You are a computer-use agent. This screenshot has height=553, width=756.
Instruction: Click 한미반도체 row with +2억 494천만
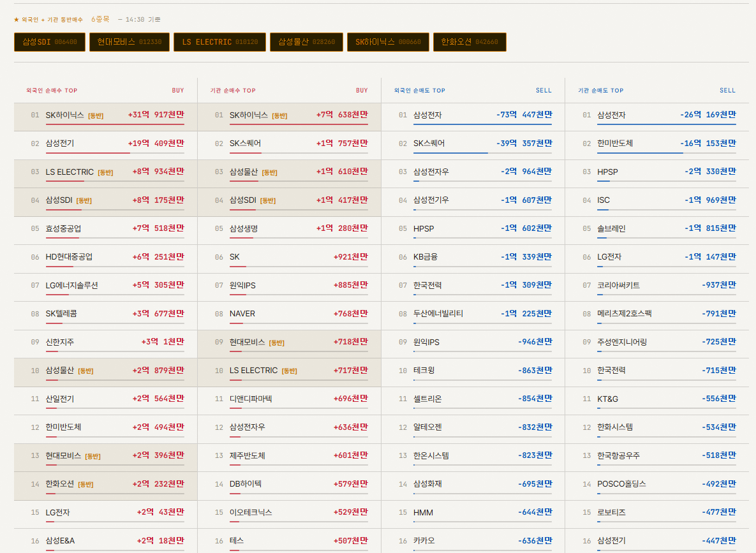pyautogui.click(x=106, y=429)
